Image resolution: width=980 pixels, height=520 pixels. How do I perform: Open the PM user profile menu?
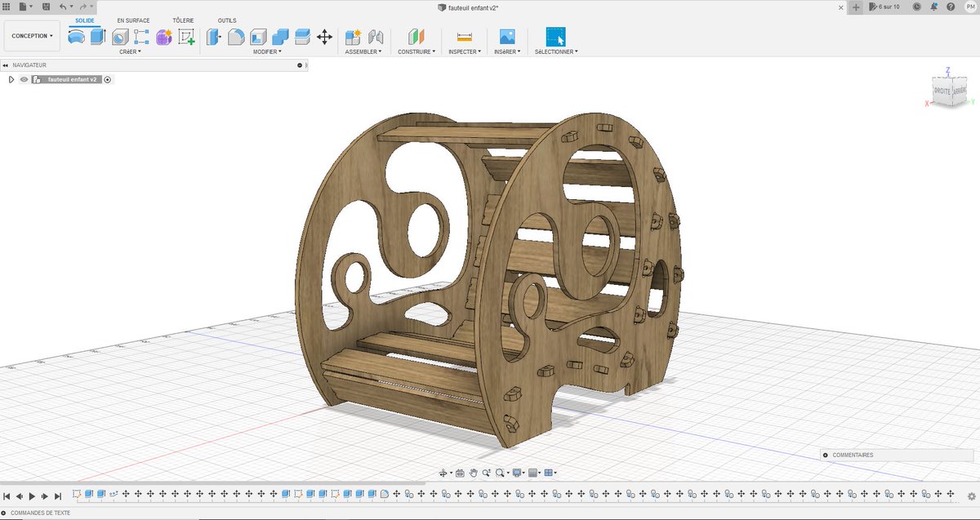[x=969, y=7]
